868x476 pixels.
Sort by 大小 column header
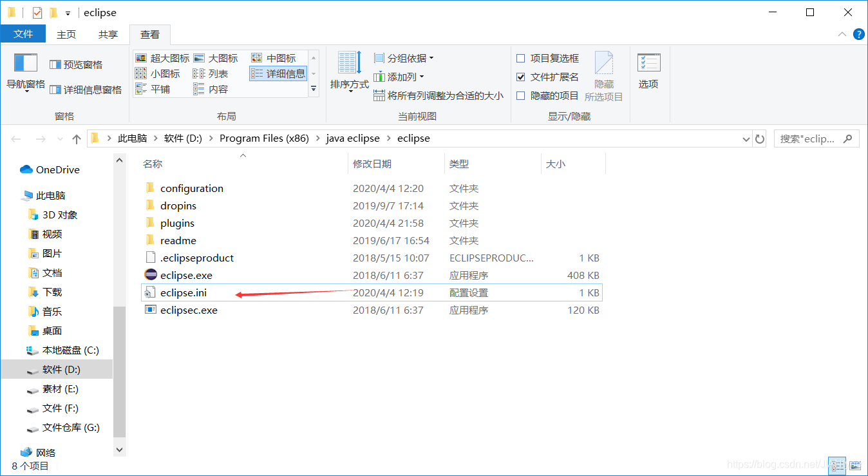[573, 164]
